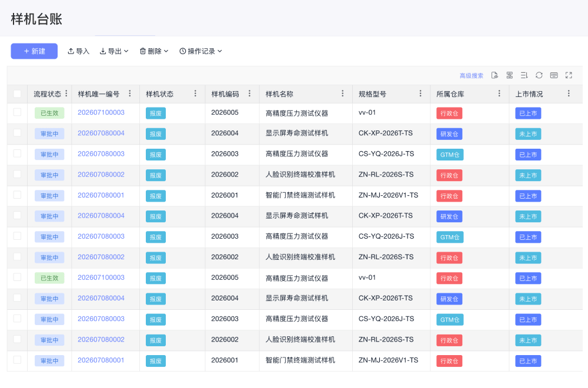Tick the checkbox of the second table row
Image resolution: width=588 pixels, height=388 pixels.
pos(17,133)
